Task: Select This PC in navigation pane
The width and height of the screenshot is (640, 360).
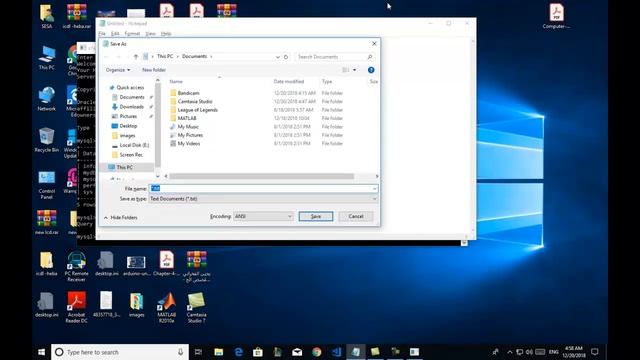Action: (124, 167)
